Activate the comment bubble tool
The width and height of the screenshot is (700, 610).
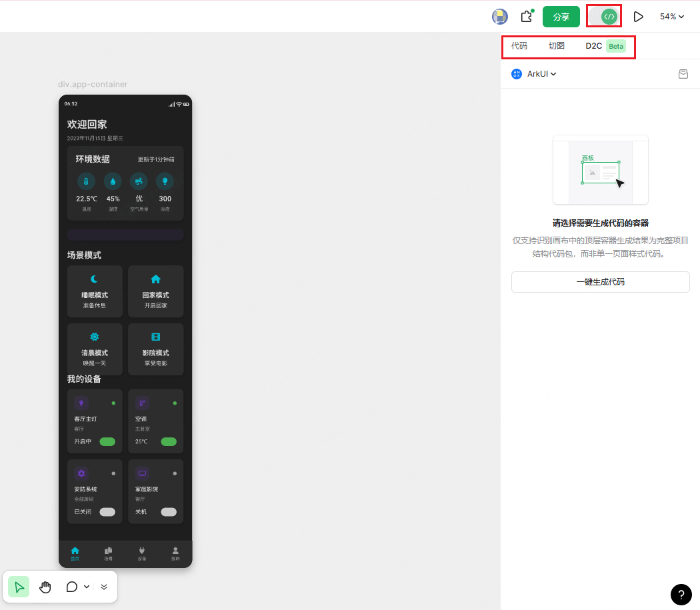(72, 587)
